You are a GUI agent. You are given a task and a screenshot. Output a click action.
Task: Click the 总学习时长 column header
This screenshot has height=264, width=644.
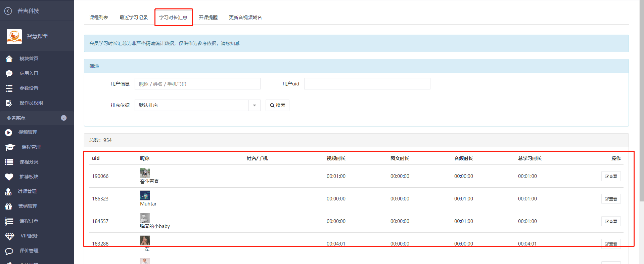tap(530, 159)
